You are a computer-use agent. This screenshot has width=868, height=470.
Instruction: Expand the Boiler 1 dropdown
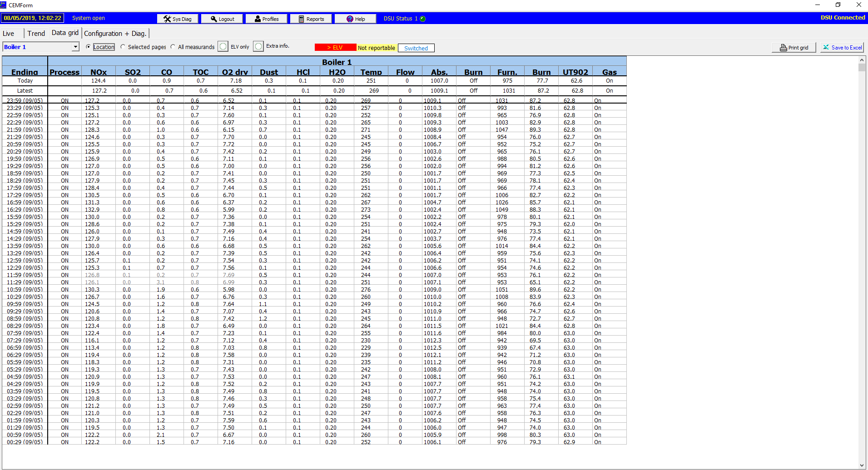pos(75,47)
